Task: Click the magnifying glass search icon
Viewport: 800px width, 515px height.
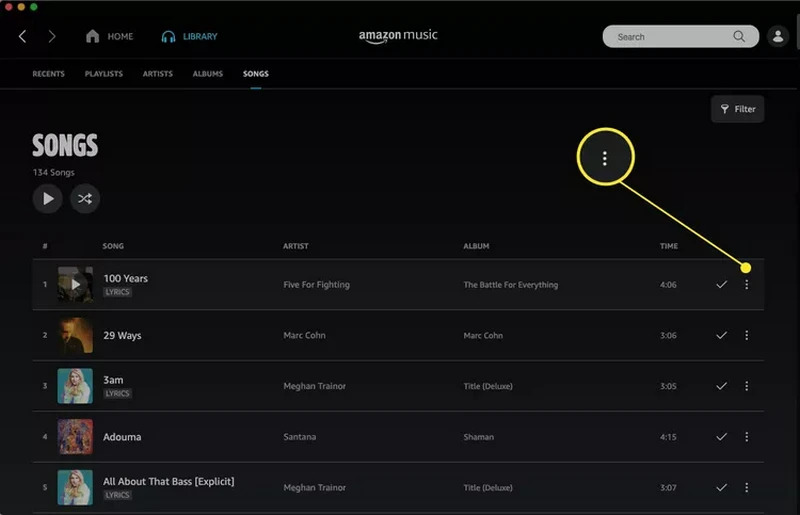Action: coord(739,37)
